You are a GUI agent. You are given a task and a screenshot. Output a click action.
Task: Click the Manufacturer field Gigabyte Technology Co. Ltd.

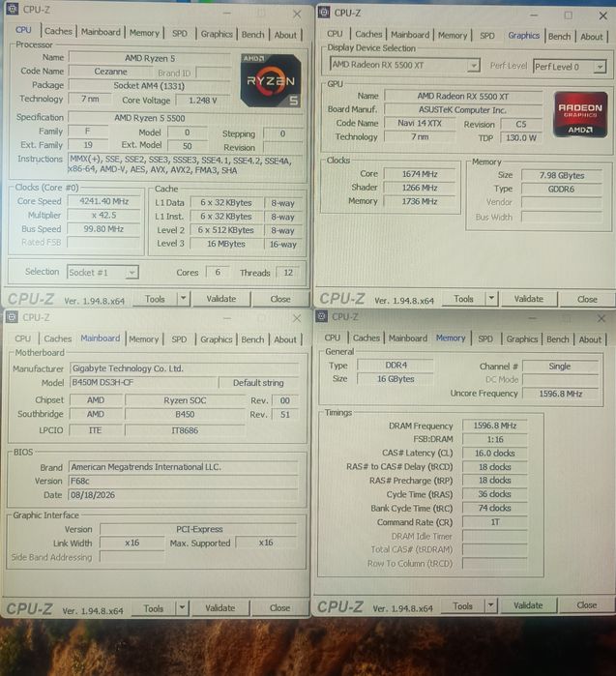[x=184, y=368]
